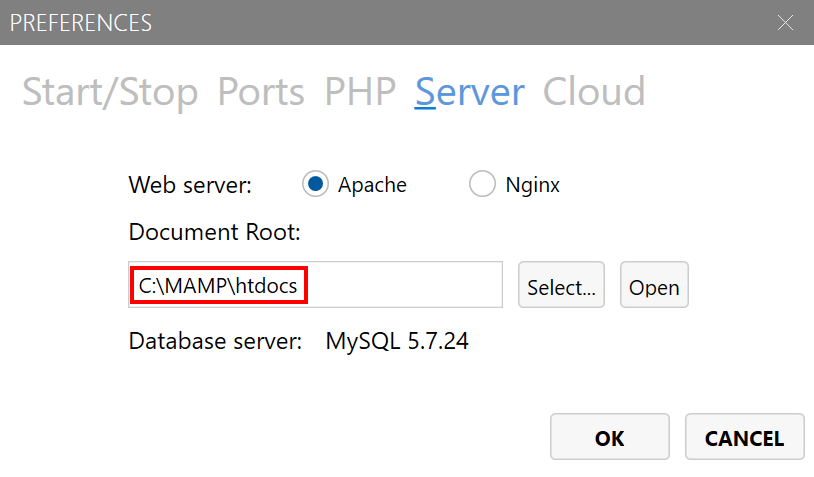This screenshot has width=814, height=477.
Task: Go to the PHP tab
Action: point(360,92)
